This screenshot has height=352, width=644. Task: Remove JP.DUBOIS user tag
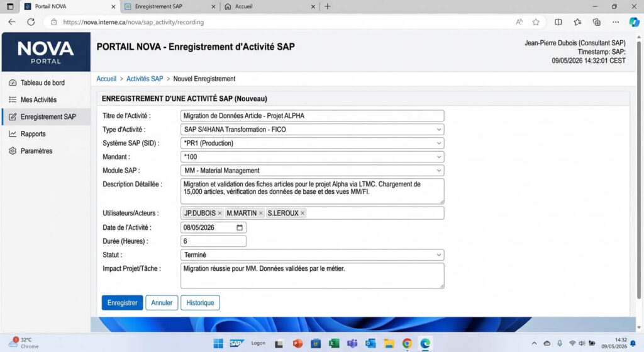point(219,213)
